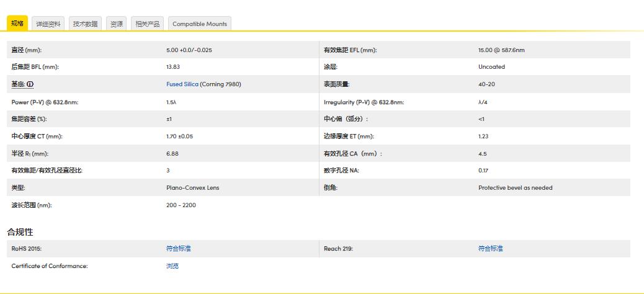Open the Compatible Mounts tab
The image size is (644, 294).
pyautogui.click(x=200, y=24)
